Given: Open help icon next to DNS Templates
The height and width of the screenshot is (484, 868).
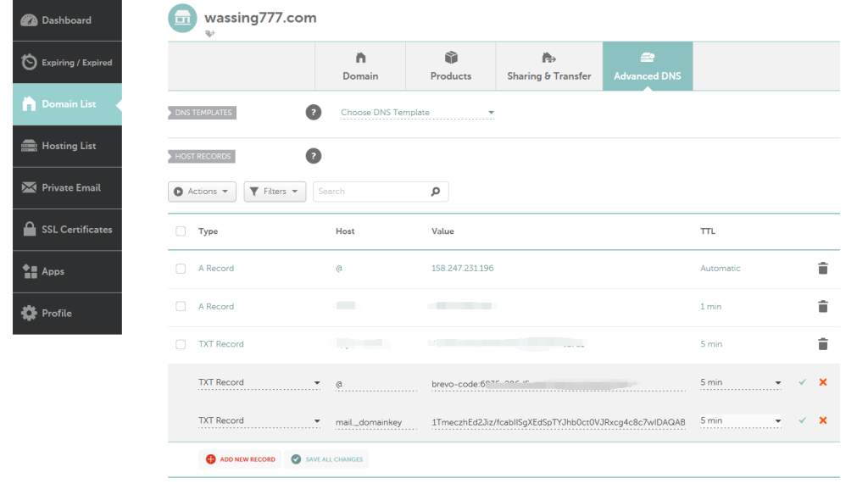Looking at the screenshot, I should point(314,112).
